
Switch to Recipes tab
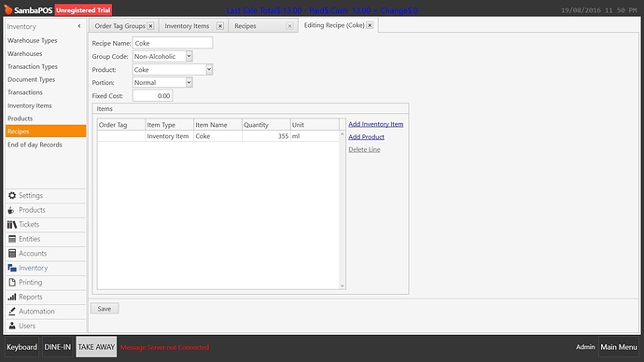point(245,26)
